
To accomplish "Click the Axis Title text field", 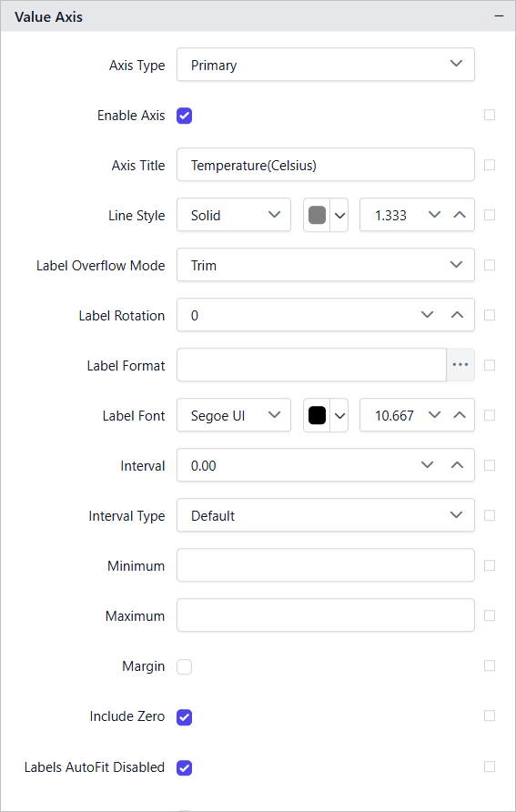I will pyautogui.click(x=326, y=165).
